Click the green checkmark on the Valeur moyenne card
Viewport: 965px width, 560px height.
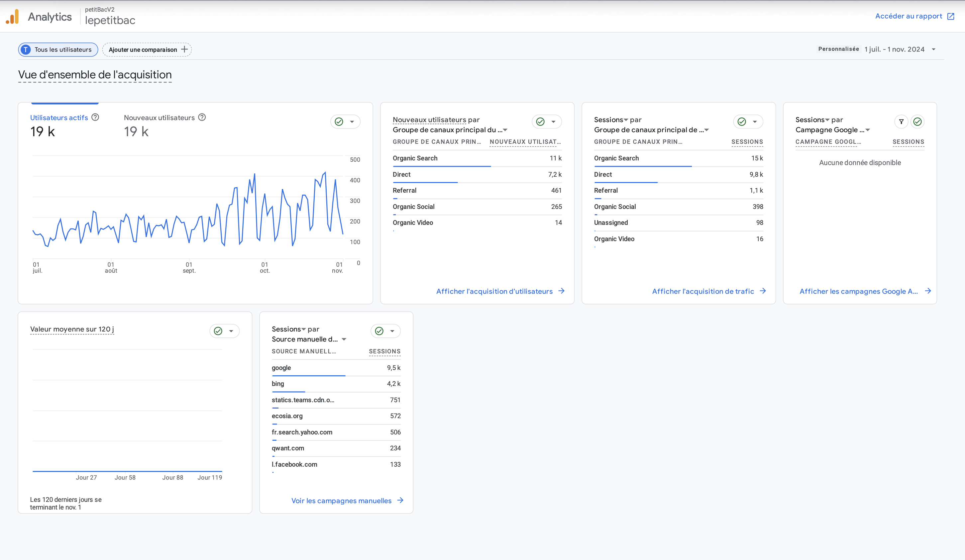[218, 331]
